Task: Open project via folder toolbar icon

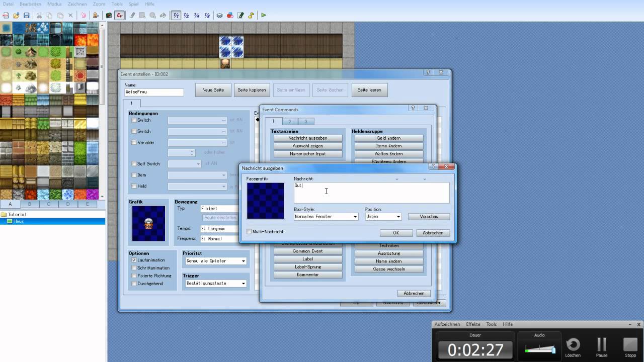Action: tap(16, 15)
